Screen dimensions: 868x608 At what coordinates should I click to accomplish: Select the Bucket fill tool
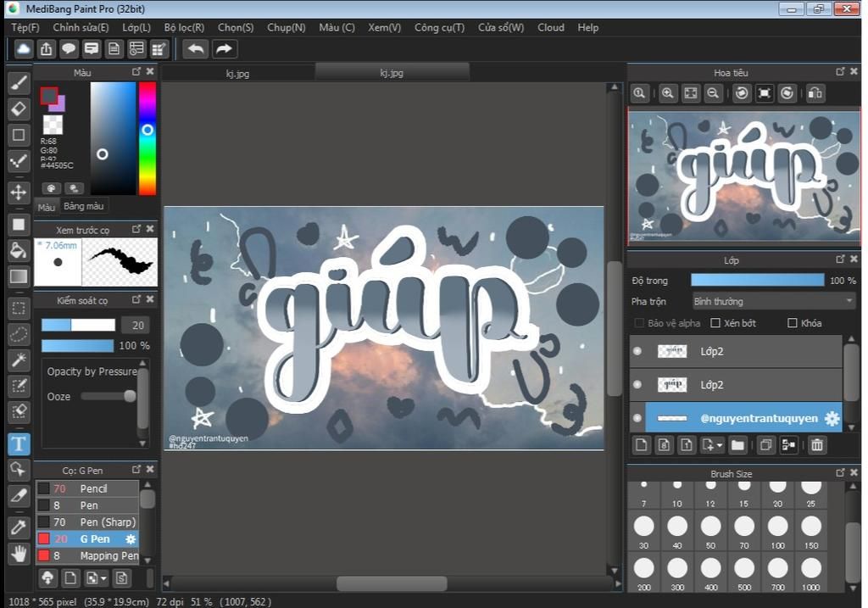(19, 251)
